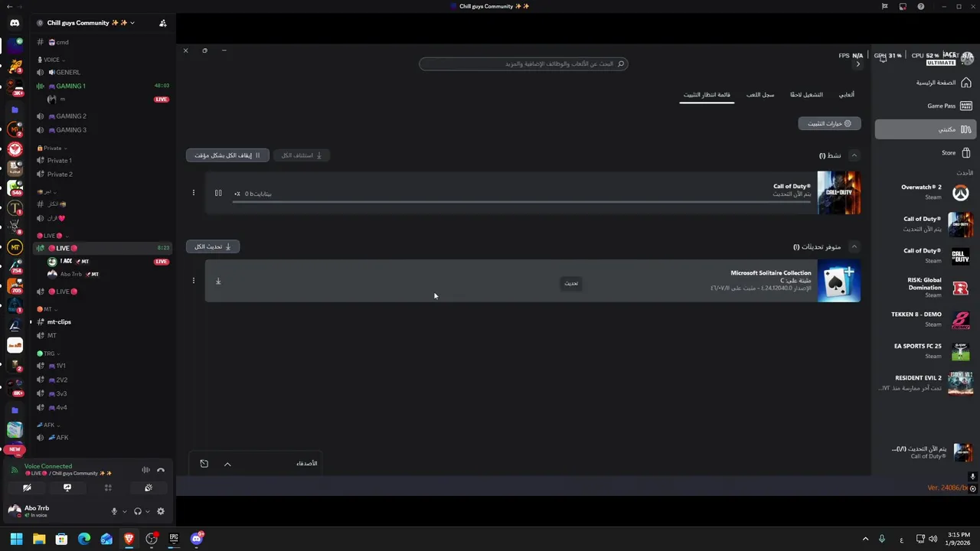Mute Discord microphone
Viewport: 980px width, 551px height.
point(114,511)
